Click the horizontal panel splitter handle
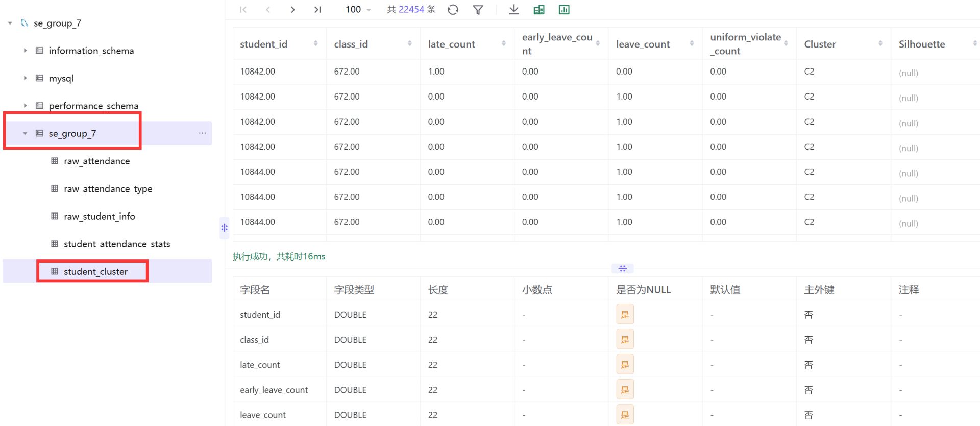This screenshot has width=980, height=426. click(622, 268)
